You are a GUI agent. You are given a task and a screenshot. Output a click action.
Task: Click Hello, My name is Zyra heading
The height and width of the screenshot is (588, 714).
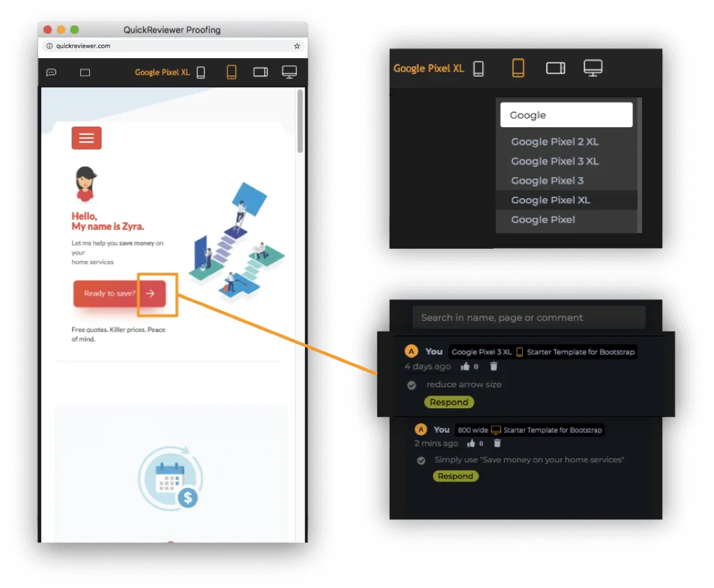108,222
